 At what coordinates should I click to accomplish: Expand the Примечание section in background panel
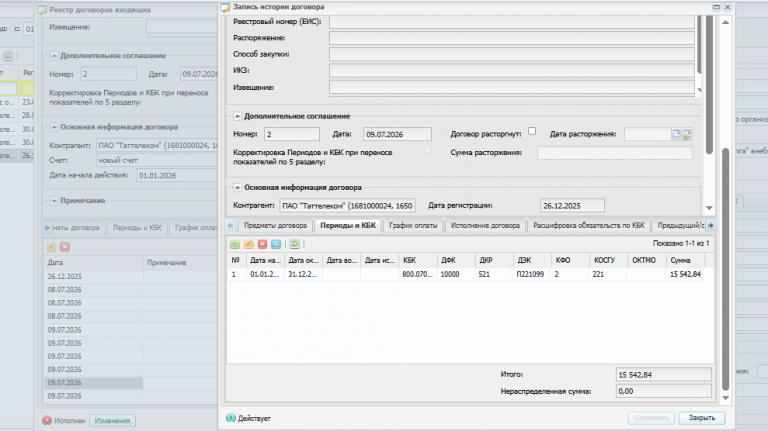pyautogui.click(x=54, y=201)
